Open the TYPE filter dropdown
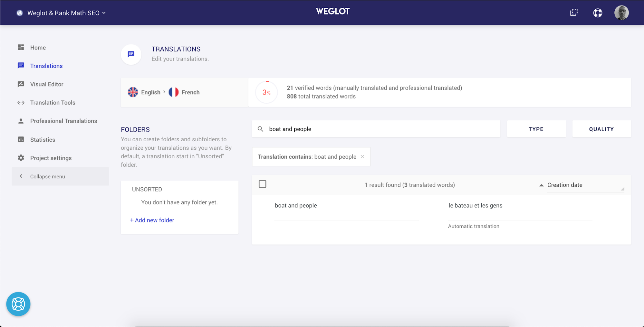The image size is (644, 327). pos(536,129)
